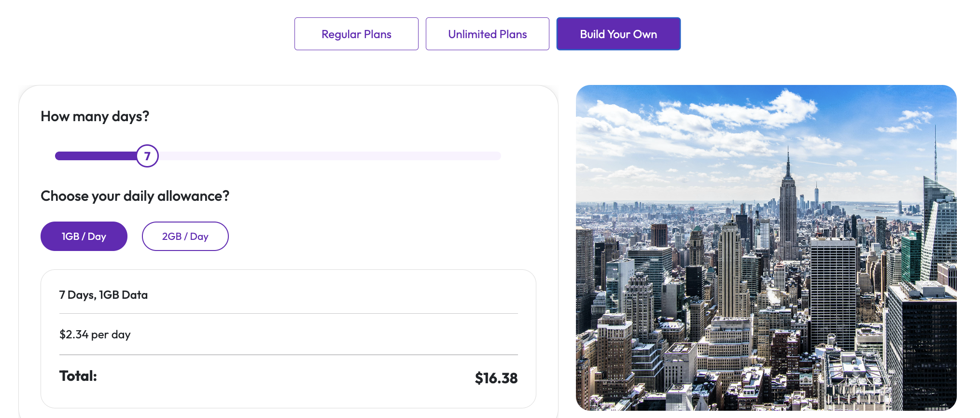Click the blank area of the pricing summary card
Viewport: 980px width, 418px height.
(x=338, y=295)
